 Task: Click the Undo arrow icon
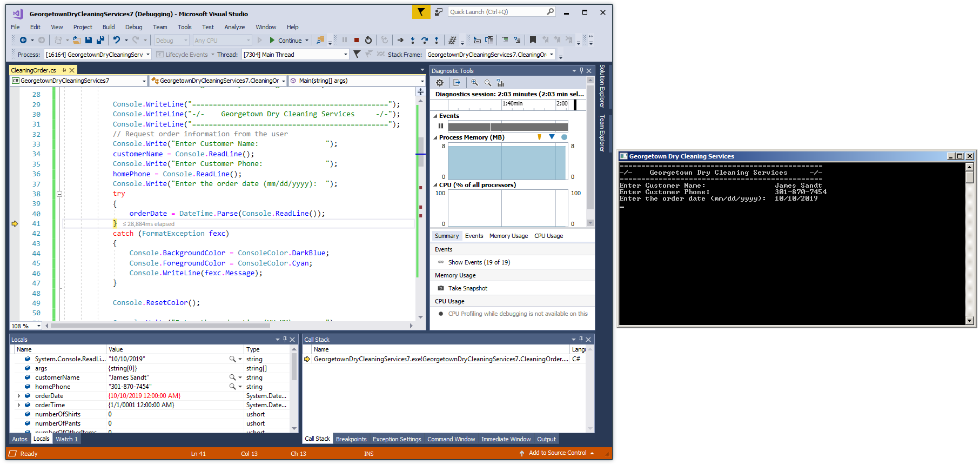pos(116,40)
